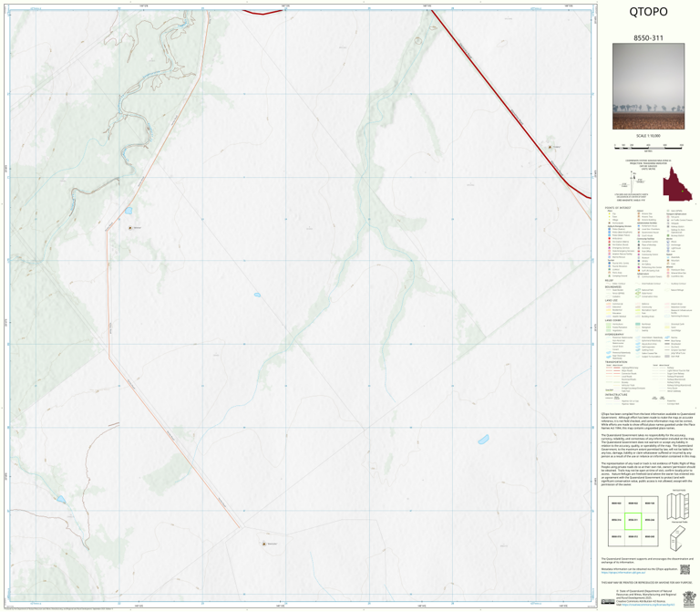Click the QTOPO title heading

(x=648, y=12)
